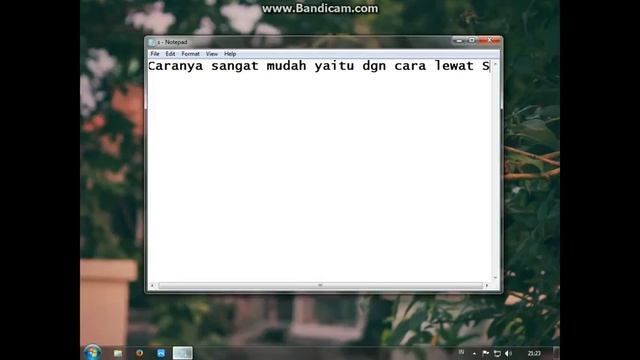Click the word "mudah" in the text
The image size is (640, 360).
coord(286,66)
